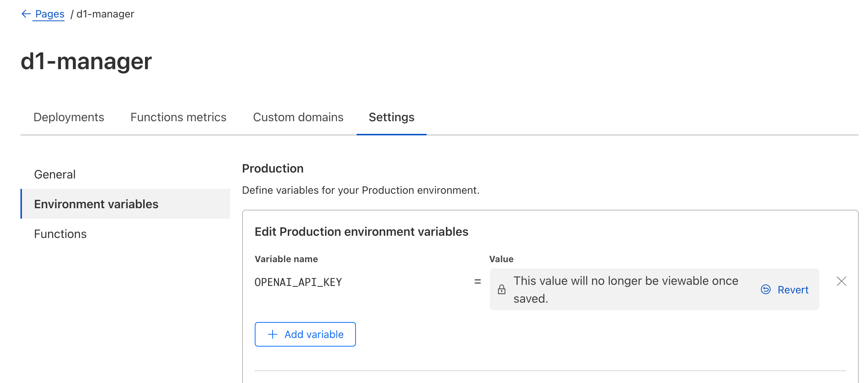
Task: Go to the Custom domains tab
Action: [x=298, y=117]
